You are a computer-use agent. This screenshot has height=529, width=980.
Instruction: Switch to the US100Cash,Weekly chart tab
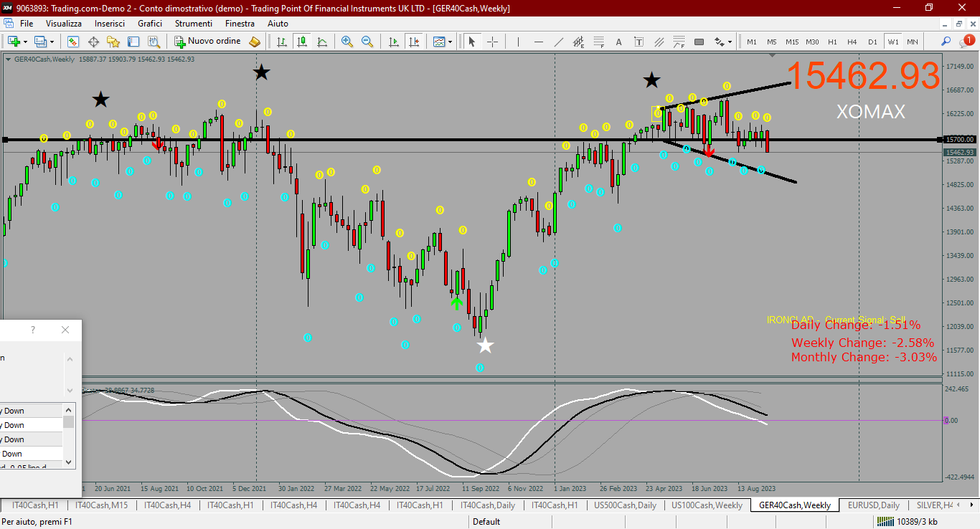(707, 505)
